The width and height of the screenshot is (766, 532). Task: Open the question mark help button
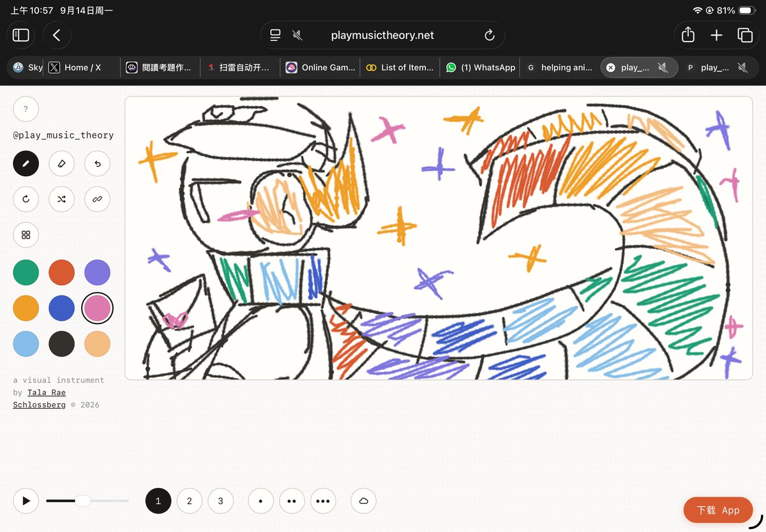[26, 109]
